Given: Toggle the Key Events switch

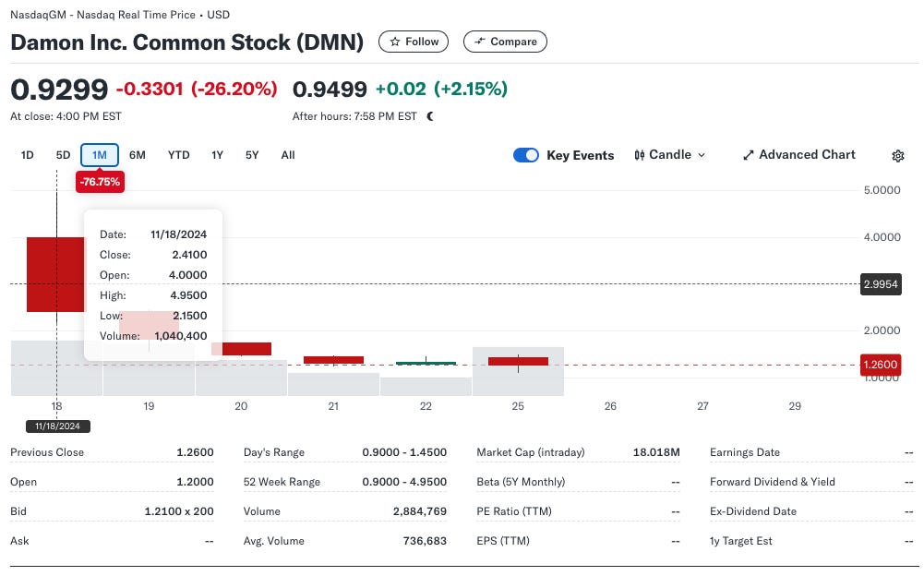Looking at the screenshot, I should (525, 155).
